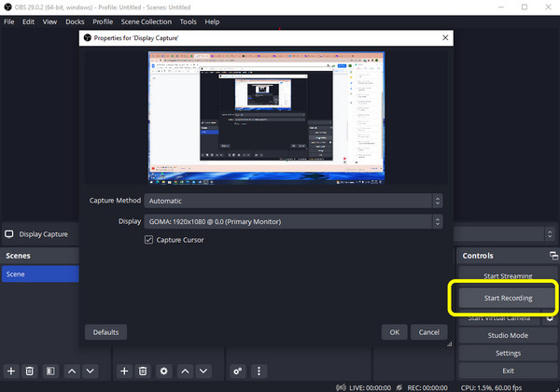The height and width of the screenshot is (392, 560).
Task: Open the Edit menu
Action: tap(29, 21)
